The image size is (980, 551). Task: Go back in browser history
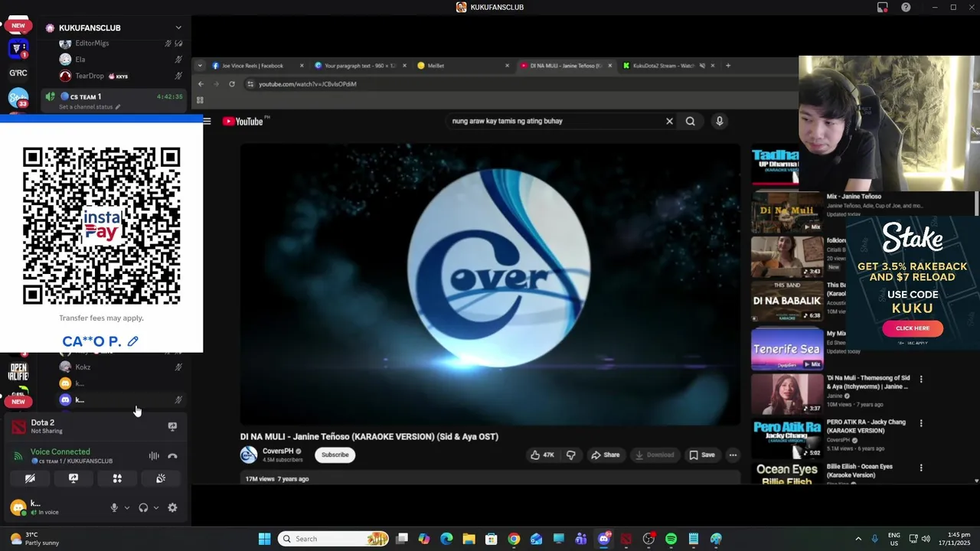pos(201,84)
